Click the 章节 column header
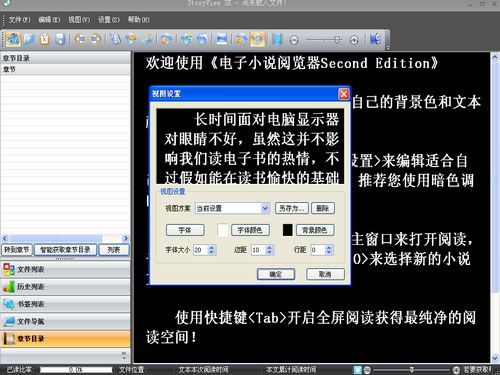The image size is (500, 375). tap(65, 69)
